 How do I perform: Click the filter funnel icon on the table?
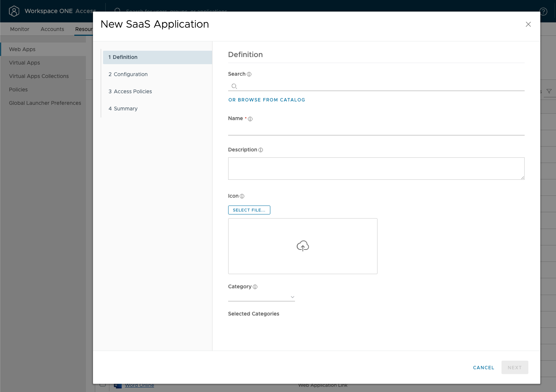pos(549,91)
